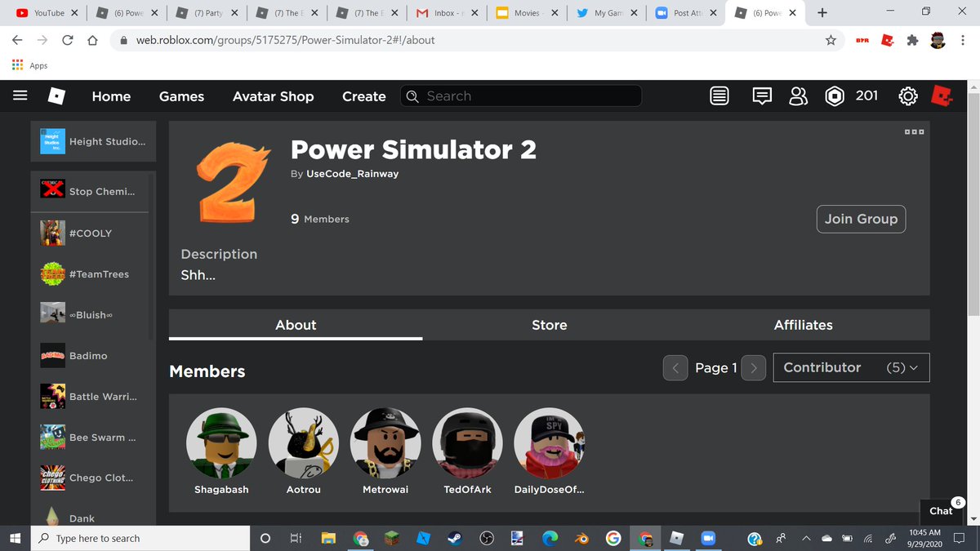The width and height of the screenshot is (980, 551).
Task: Switch to the Store tab
Action: pos(550,325)
